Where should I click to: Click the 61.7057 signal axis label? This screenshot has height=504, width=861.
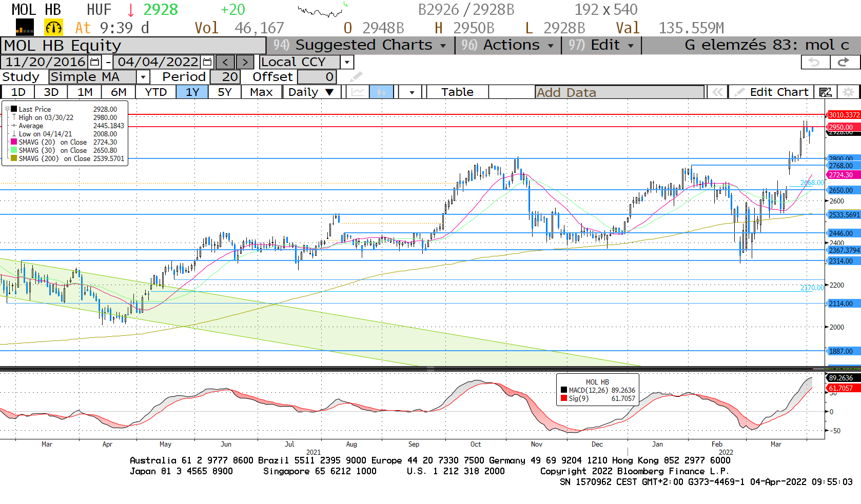coord(844,388)
